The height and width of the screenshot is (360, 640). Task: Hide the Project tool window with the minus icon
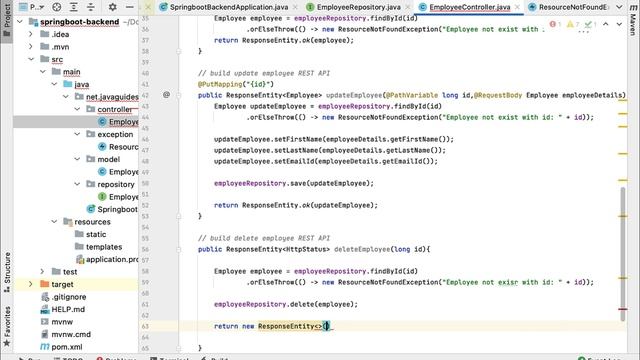(x=129, y=7)
